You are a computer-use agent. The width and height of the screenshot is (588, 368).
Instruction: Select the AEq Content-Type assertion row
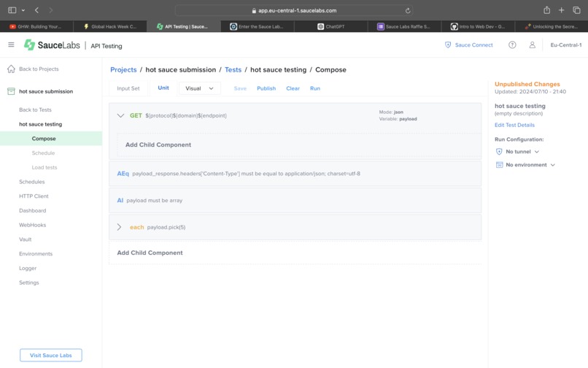[x=295, y=174]
